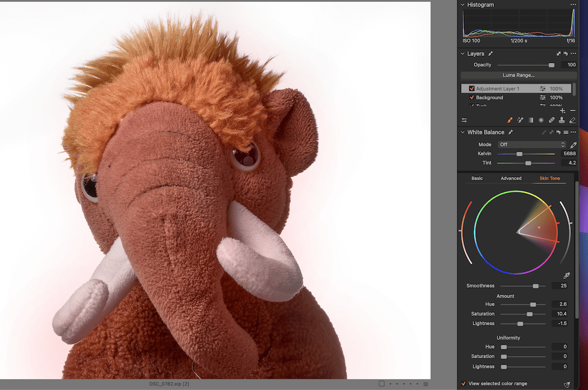Collapse the Histogram panel
This screenshot has width=588, height=390.
tap(463, 5)
